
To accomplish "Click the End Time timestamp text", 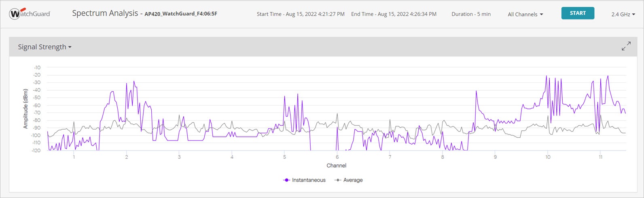I will (394, 14).
